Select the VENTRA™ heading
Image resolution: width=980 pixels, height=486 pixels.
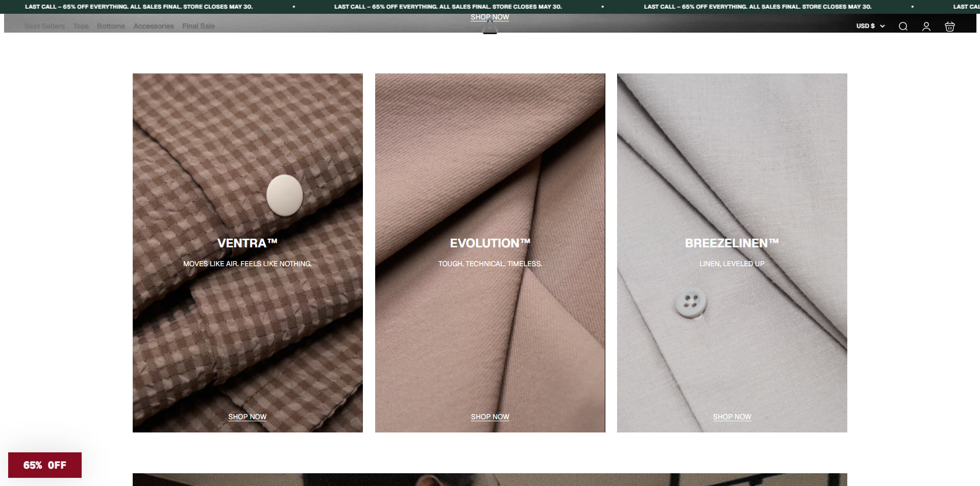(x=248, y=243)
